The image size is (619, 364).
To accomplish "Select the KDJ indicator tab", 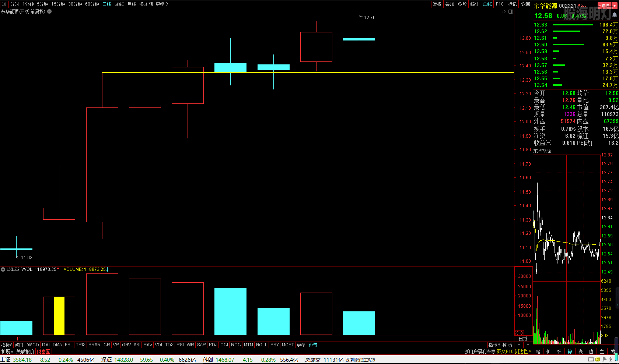I will click(213, 345).
